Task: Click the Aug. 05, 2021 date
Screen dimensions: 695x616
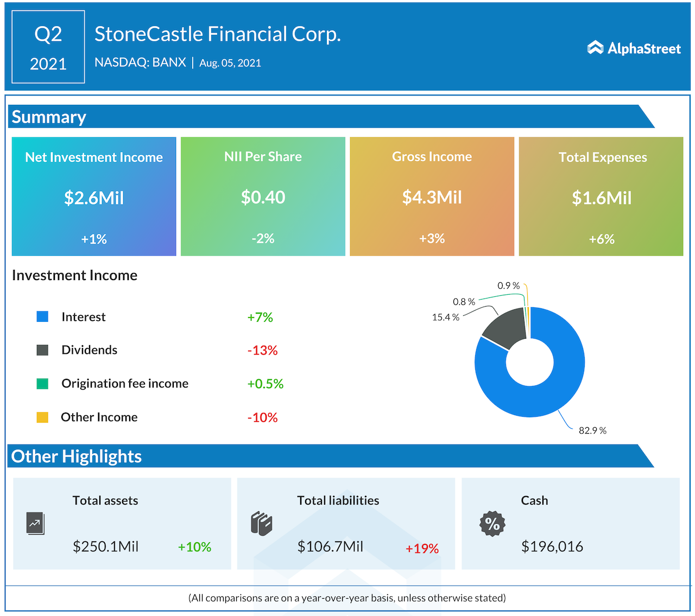Action: coord(230,63)
